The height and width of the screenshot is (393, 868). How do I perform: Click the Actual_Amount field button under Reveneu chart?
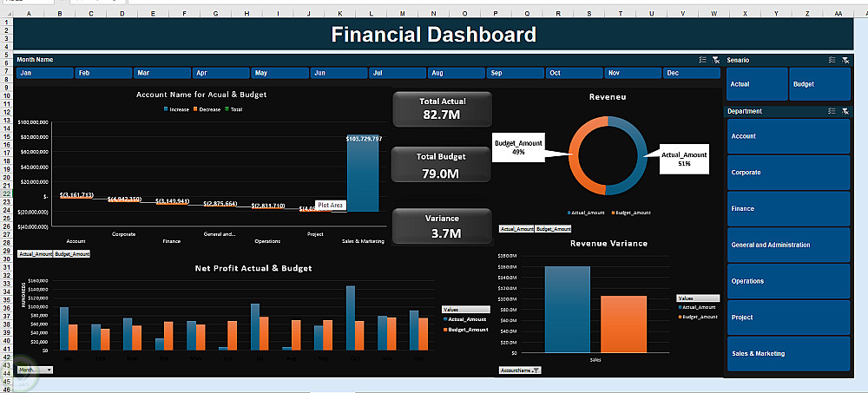[516, 229]
